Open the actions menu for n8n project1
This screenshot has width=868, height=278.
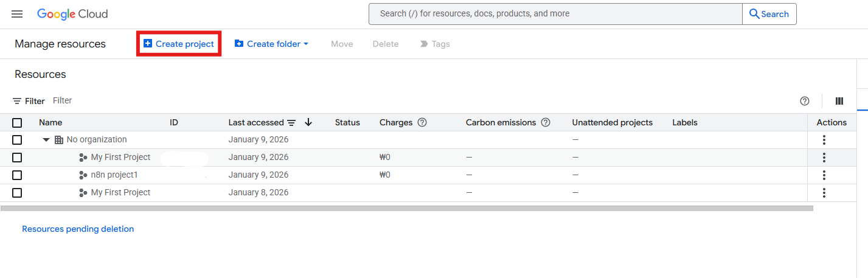[x=824, y=175]
